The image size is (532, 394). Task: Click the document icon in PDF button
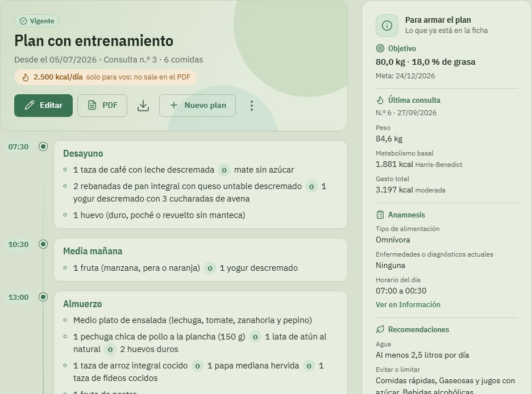92,106
